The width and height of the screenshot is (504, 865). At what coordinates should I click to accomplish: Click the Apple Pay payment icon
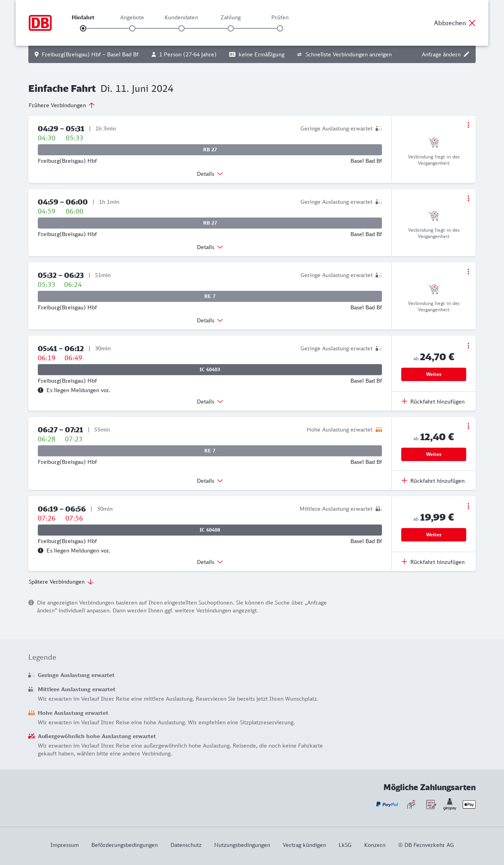[x=469, y=804]
